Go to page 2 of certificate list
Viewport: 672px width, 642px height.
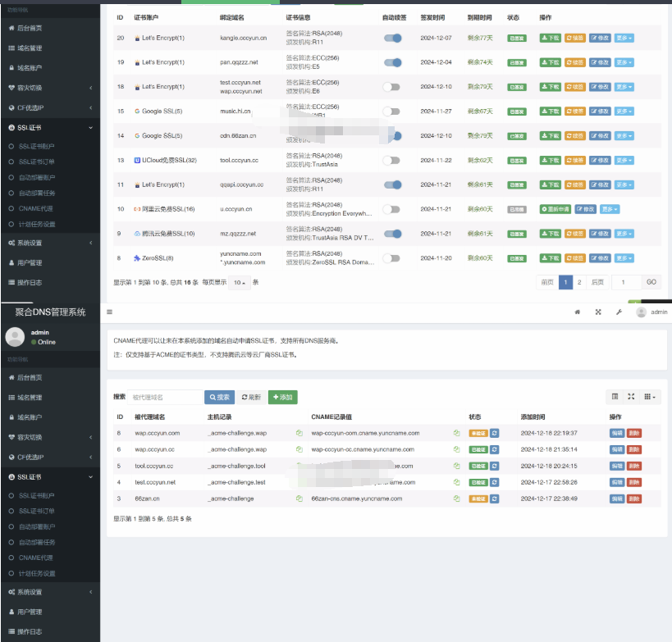pos(579,282)
